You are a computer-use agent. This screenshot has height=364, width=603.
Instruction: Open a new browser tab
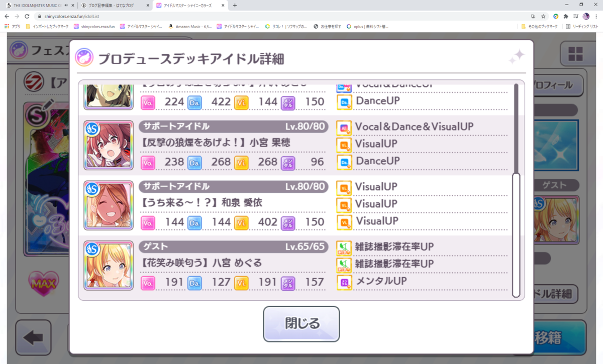pyautogui.click(x=235, y=6)
